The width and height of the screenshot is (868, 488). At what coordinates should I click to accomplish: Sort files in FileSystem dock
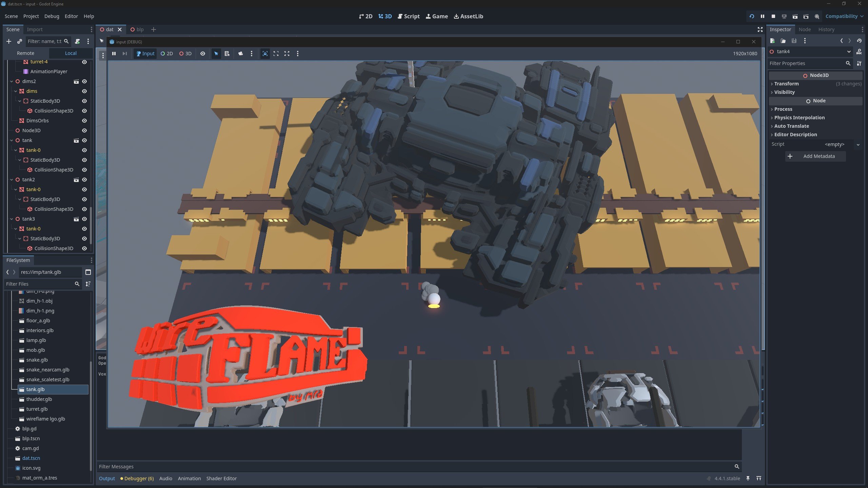(x=88, y=284)
